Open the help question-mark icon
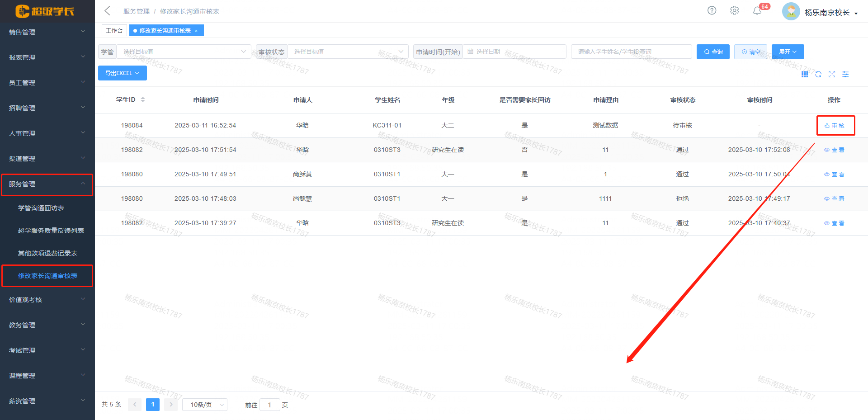This screenshot has height=420, width=868. tap(712, 10)
